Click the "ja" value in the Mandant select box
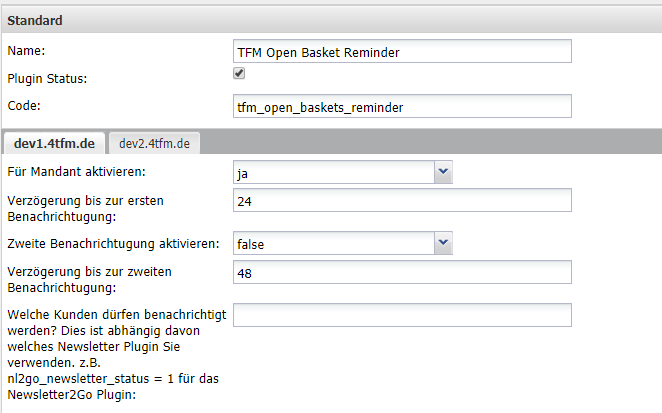662x413 pixels. 243,173
